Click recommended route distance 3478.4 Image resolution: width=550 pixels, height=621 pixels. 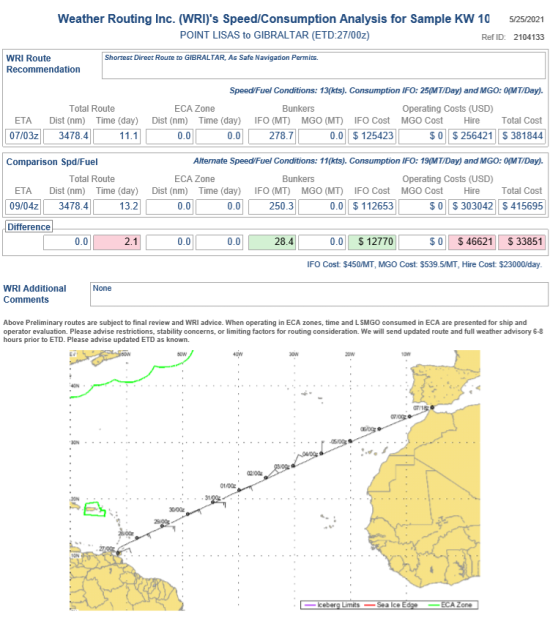pos(67,136)
